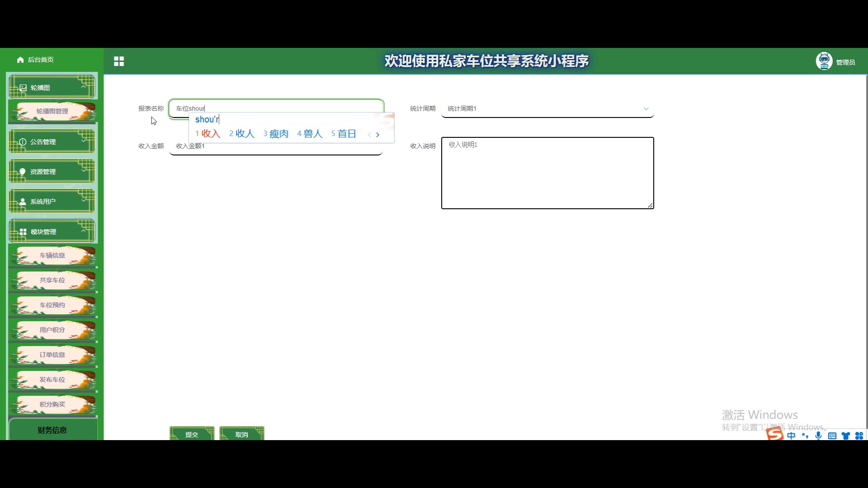This screenshot has height=488, width=868.
Task: Click the 后台首页 home icon
Action: 20,60
